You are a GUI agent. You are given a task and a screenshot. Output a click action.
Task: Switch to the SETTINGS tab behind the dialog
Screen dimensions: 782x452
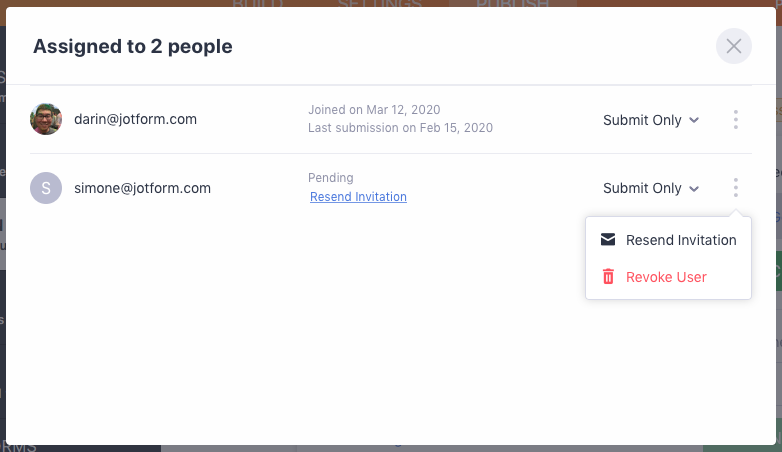(379, 4)
